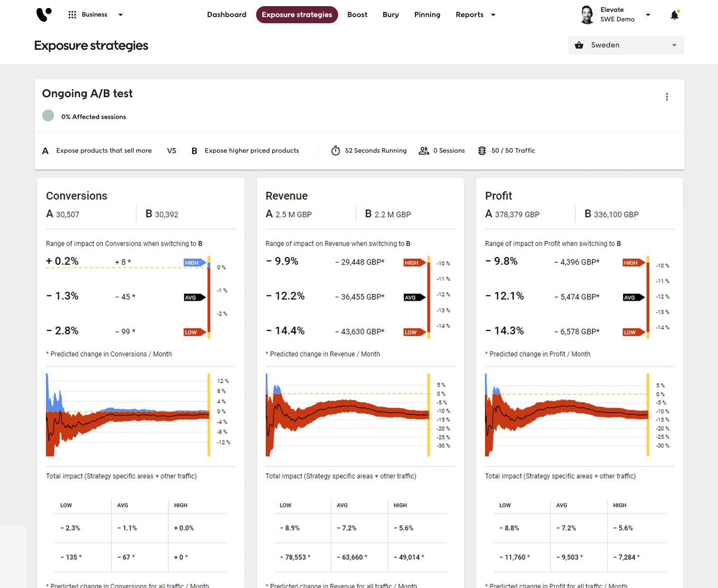Click the '50 / 50 Traffic' text

(513, 151)
